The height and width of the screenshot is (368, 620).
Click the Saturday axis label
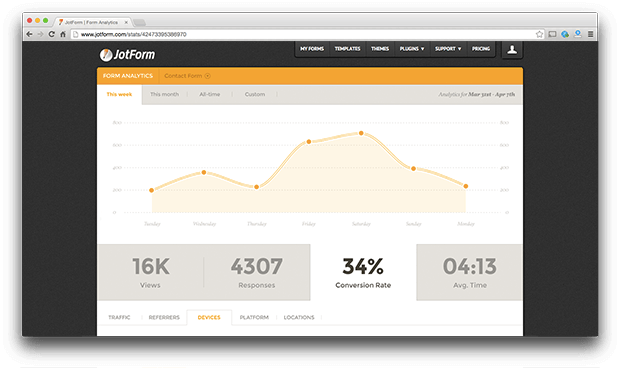point(361,224)
